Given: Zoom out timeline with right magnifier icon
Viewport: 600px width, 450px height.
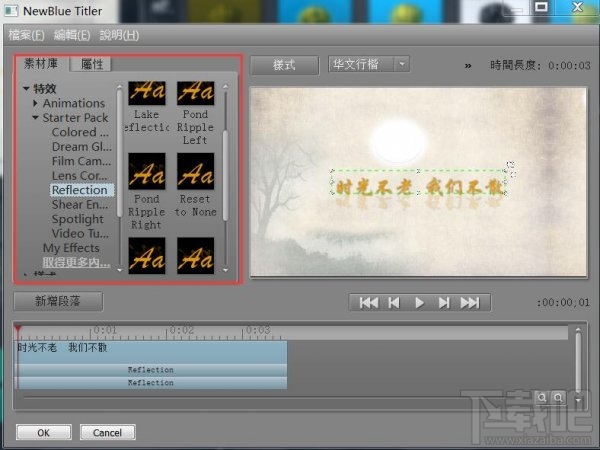Looking at the screenshot, I should [558, 398].
